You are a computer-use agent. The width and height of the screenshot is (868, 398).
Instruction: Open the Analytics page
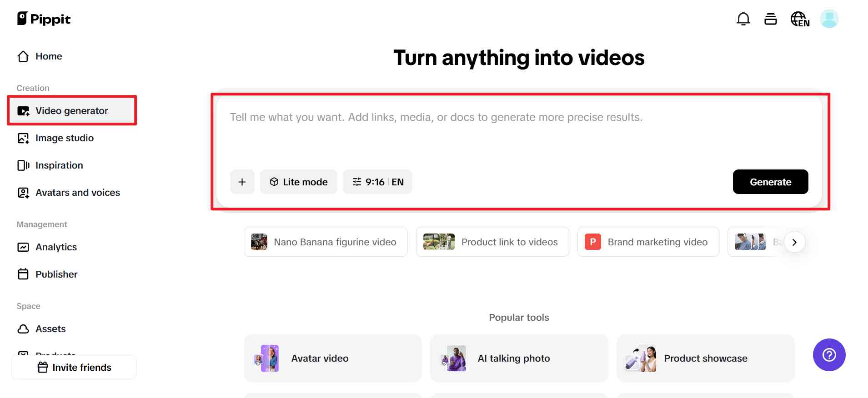click(x=56, y=247)
